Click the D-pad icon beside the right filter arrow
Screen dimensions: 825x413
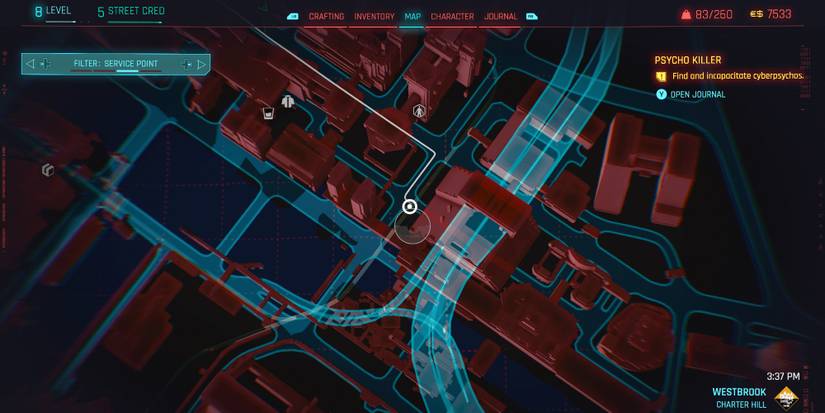pos(186,64)
